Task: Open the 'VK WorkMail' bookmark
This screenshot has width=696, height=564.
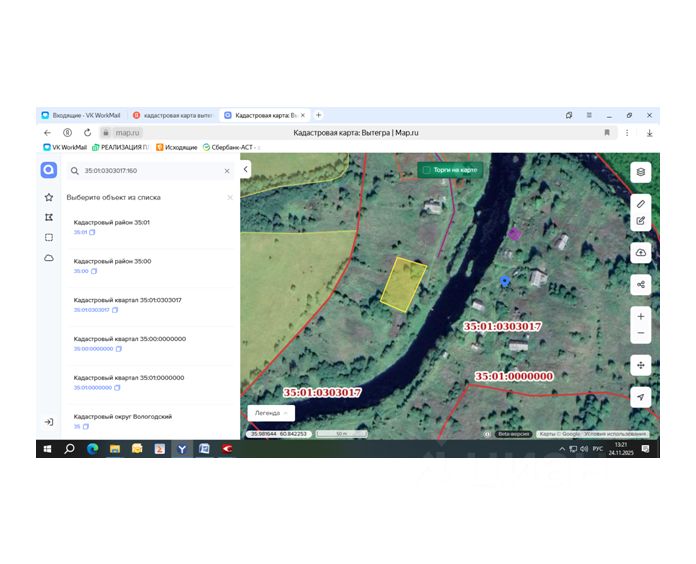Action: point(65,147)
